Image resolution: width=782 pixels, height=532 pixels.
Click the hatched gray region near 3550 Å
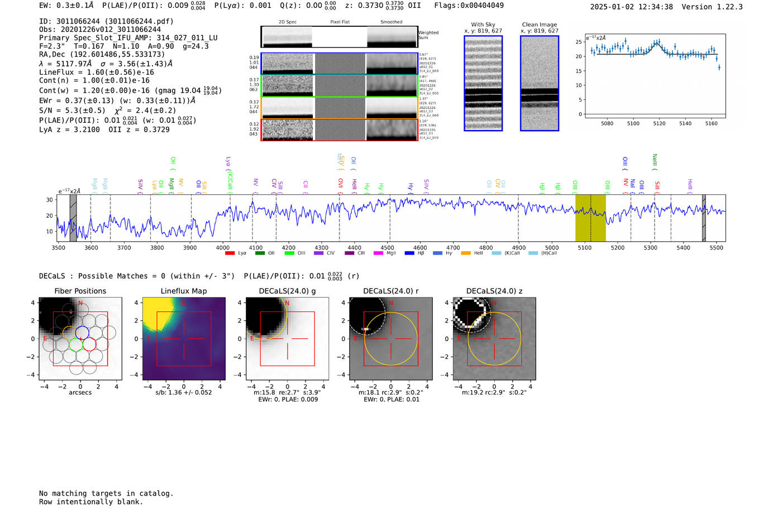point(73,218)
